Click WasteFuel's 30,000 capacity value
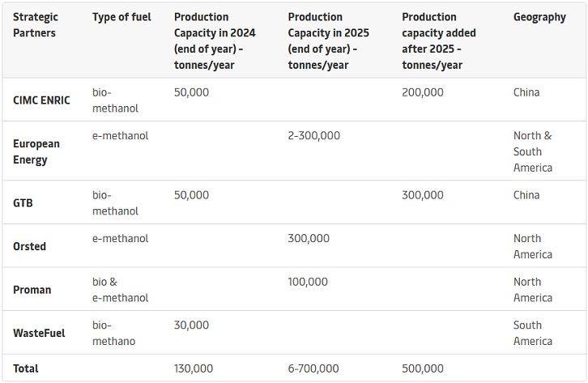The image size is (588, 383). pos(191,325)
